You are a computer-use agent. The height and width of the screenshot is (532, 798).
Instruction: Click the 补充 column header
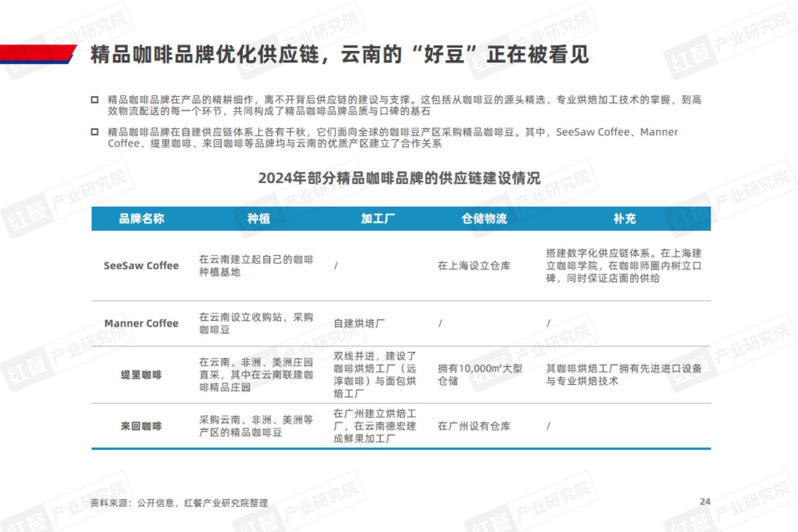[624, 219]
